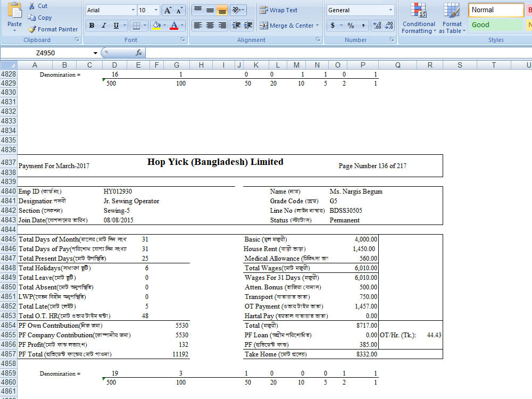
Task: Select column Q header
Action: [x=397, y=65]
